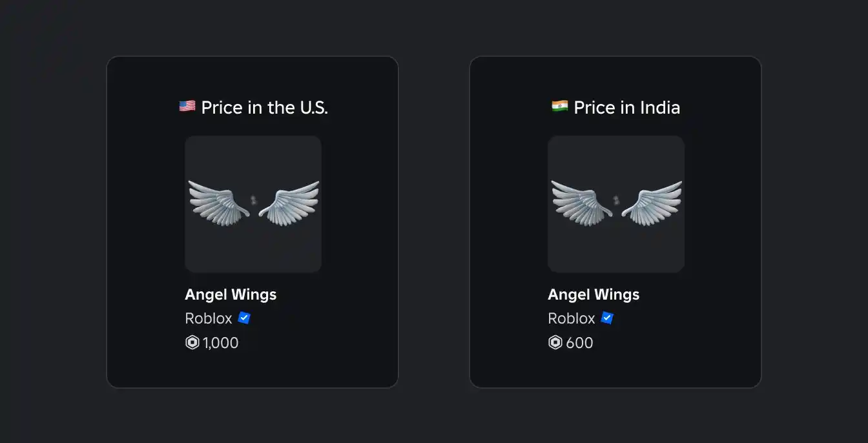The width and height of the screenshot is (868, 443).
Task: Click the verified badge in U.S. card
Action: pos(243,318)
